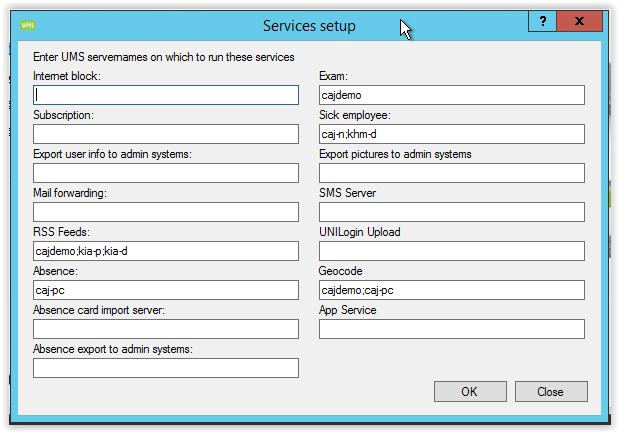Focus the Absence card import server field
This screenshot has width=619, height=433.
pos(166,329)
